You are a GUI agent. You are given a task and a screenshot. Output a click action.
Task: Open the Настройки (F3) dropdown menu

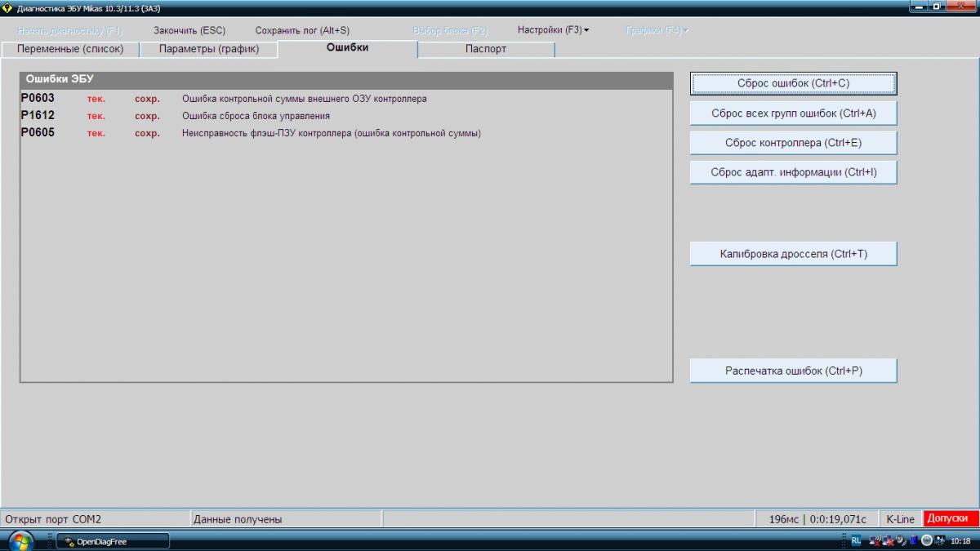point(553,30)
